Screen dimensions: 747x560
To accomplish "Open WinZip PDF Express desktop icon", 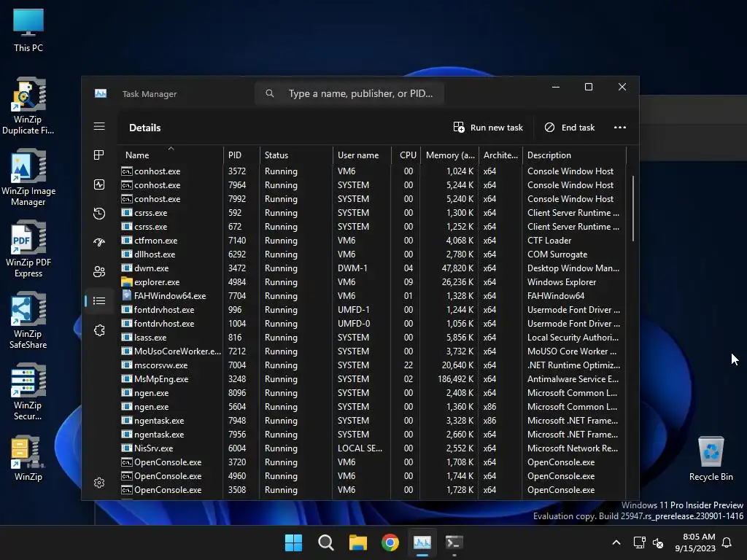I will click(28, 249).
